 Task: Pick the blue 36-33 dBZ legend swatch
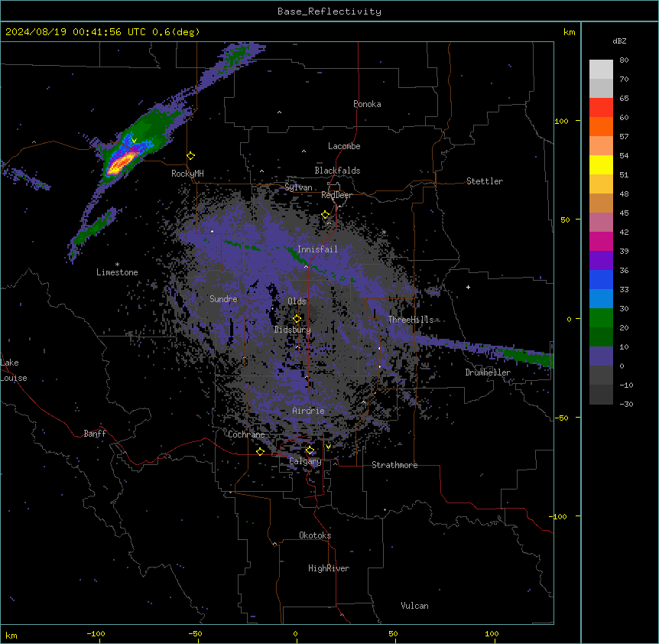point(601,279)
